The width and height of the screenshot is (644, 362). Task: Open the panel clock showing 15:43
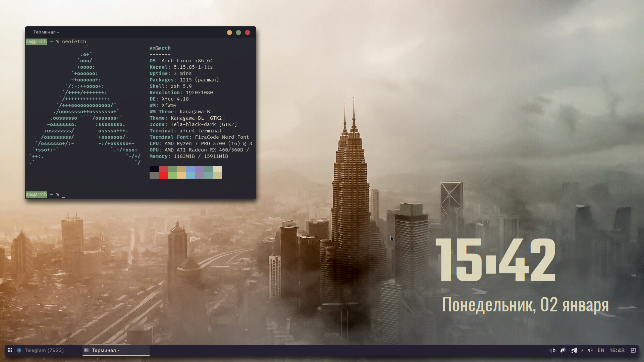point(617,350)
